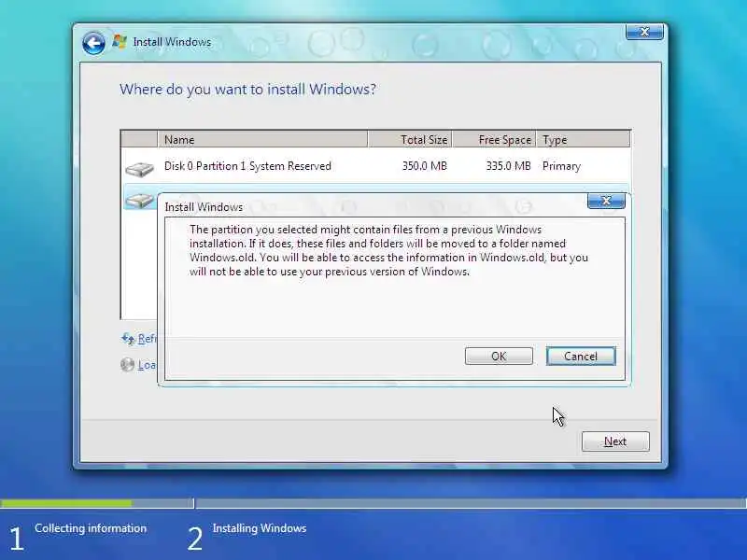Click the 'Collecting information' step label
The height and width of the screenshot is (560, 747).
click(x=91, y=528)
